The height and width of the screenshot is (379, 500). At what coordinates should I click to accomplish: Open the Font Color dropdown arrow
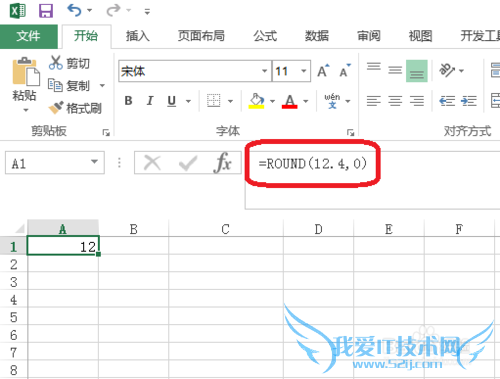306,101
